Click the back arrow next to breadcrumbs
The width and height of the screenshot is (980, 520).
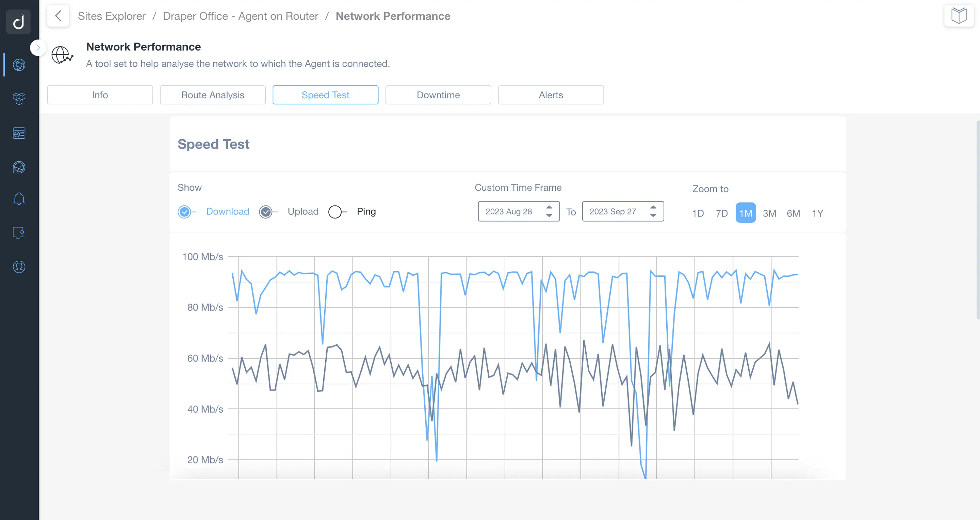click(58, 16)
